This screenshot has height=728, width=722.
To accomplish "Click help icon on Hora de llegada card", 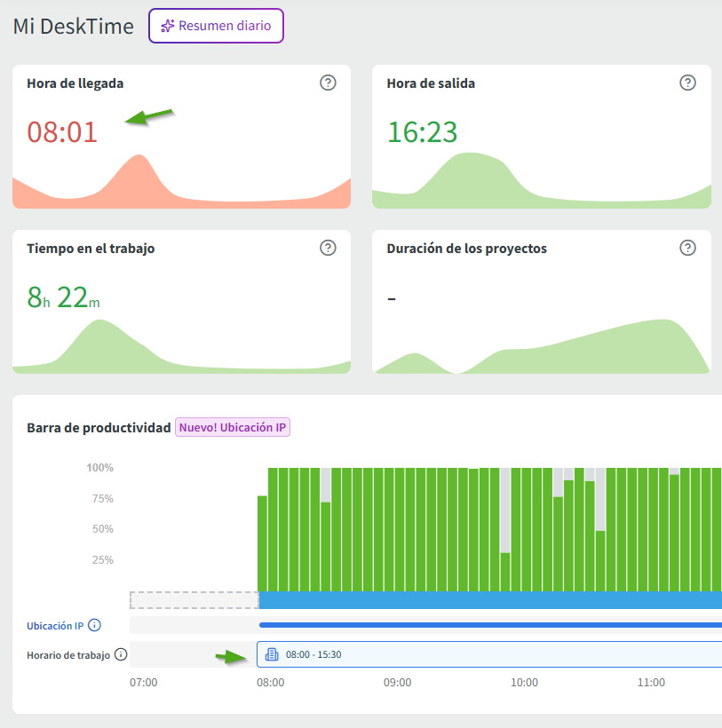I will point(328,83).
